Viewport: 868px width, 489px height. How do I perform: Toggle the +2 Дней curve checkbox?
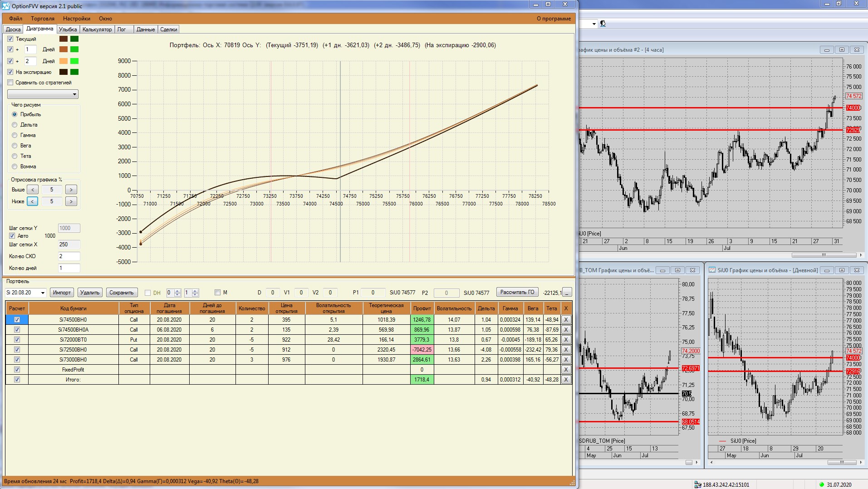click(x=10, y=61)
